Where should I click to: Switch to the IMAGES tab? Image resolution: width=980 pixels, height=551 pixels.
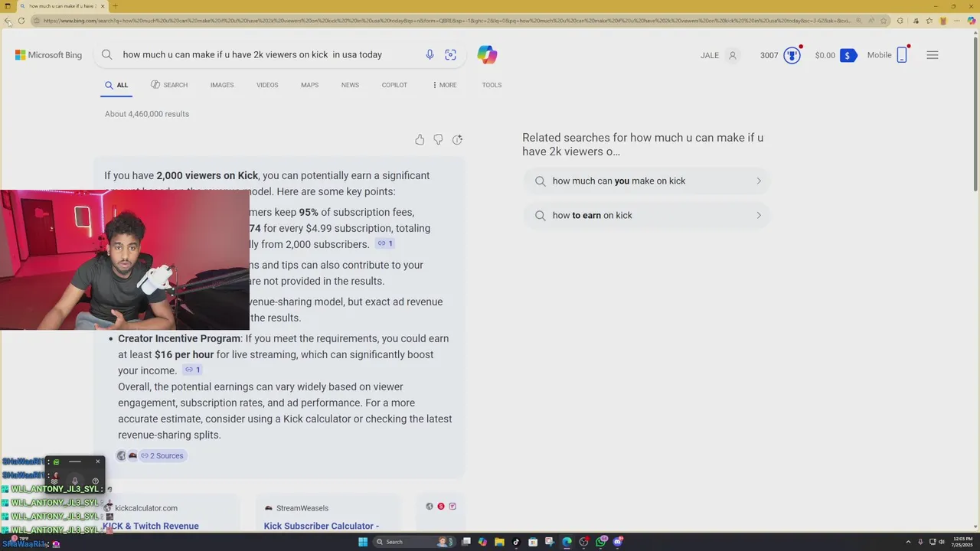point(222,85)
